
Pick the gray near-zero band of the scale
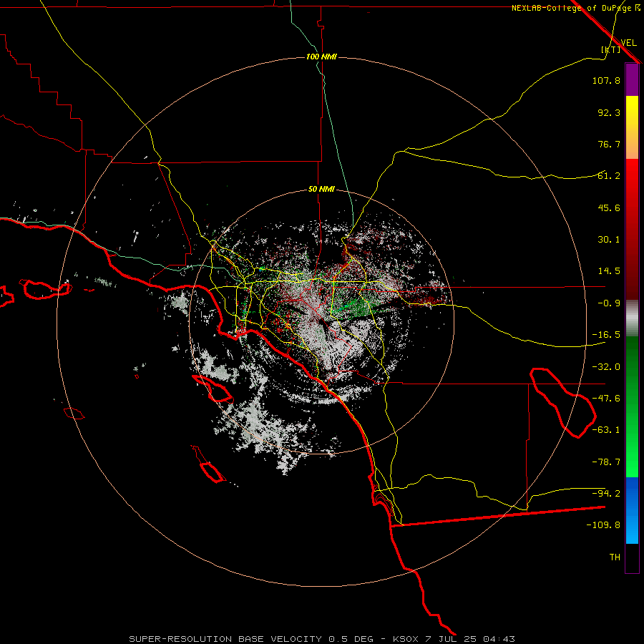click(x=632, y=318)
